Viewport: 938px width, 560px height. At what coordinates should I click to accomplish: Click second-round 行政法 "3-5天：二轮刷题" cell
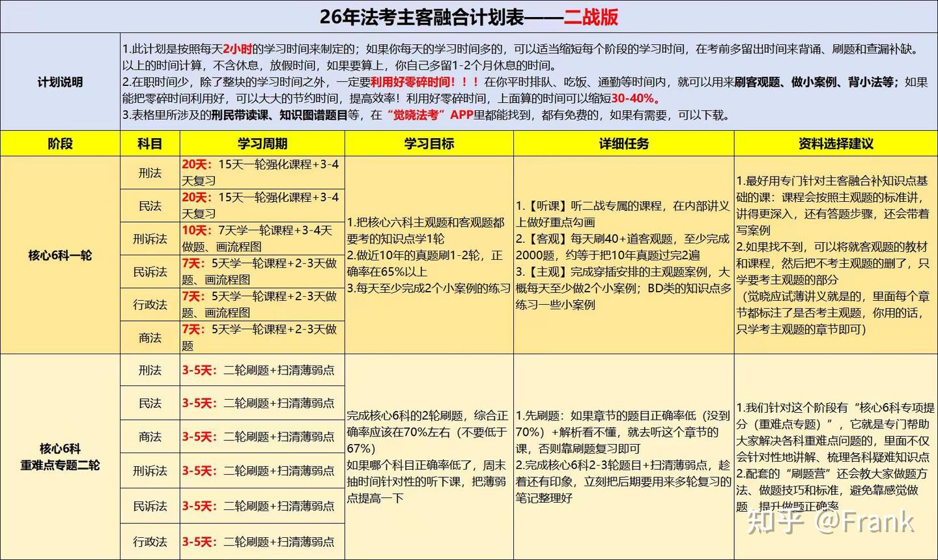coord(262,541)
